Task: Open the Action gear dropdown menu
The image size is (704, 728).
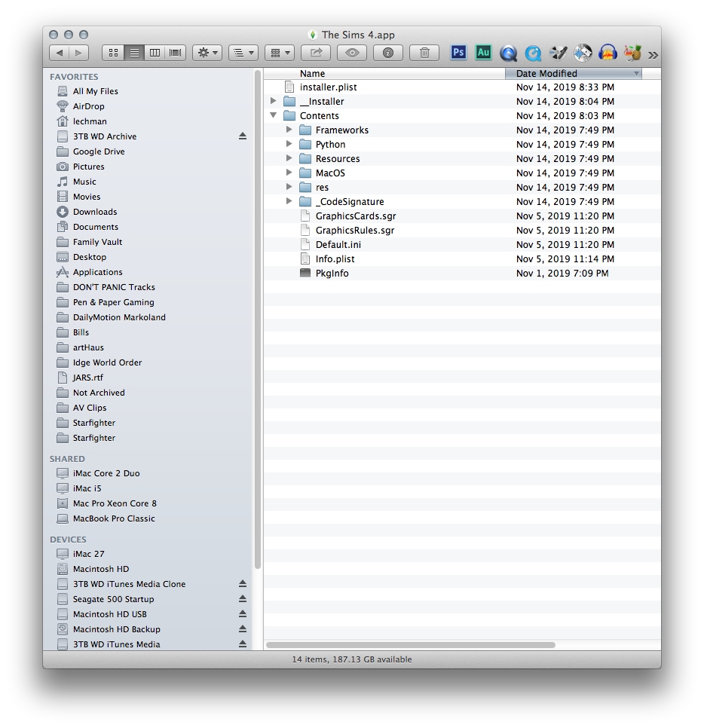Action: coord(207,53)
